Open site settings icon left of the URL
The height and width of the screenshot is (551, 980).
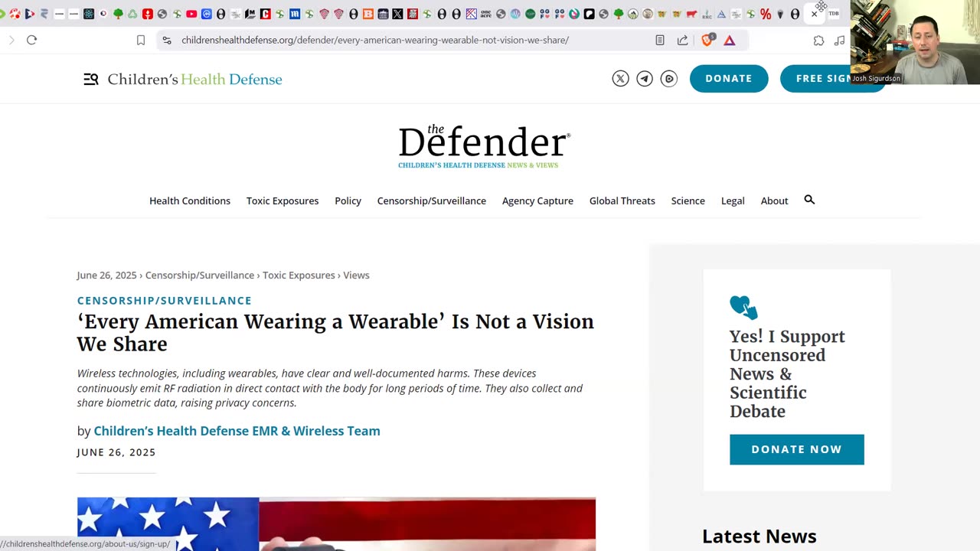tap(167, 40)
